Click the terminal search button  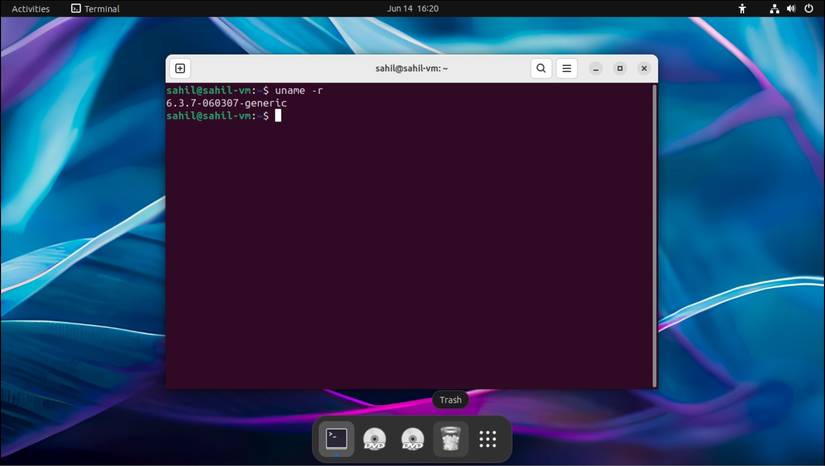(x=541, y=69)
